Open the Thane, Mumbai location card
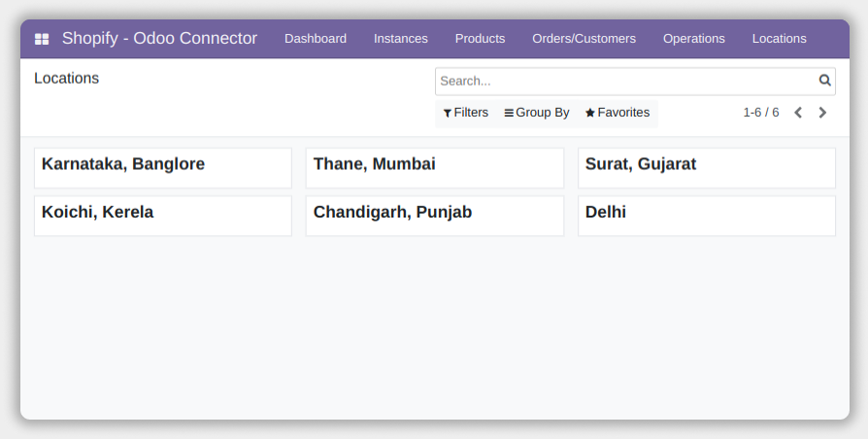 [x=435, y=168]
